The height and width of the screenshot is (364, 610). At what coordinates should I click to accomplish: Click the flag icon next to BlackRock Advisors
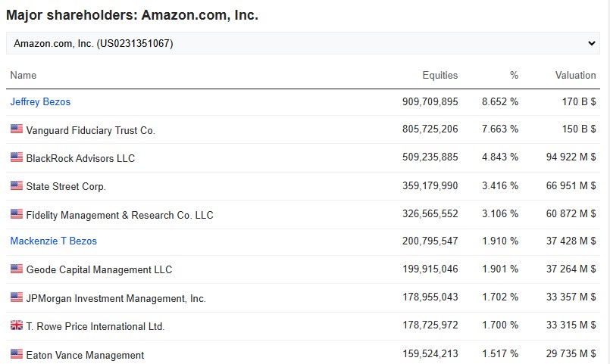point(16,157)
